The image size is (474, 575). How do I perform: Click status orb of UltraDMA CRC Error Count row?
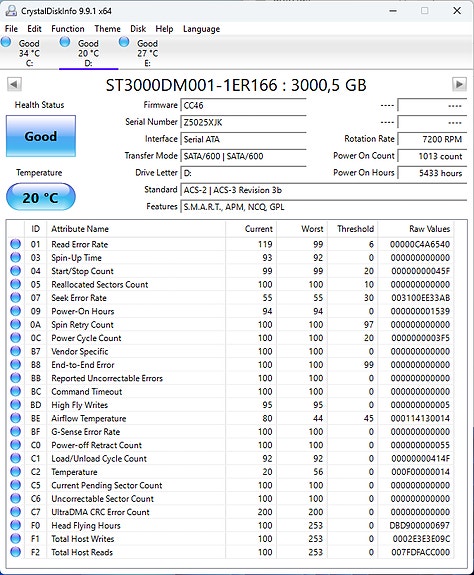tap(15, 512)
